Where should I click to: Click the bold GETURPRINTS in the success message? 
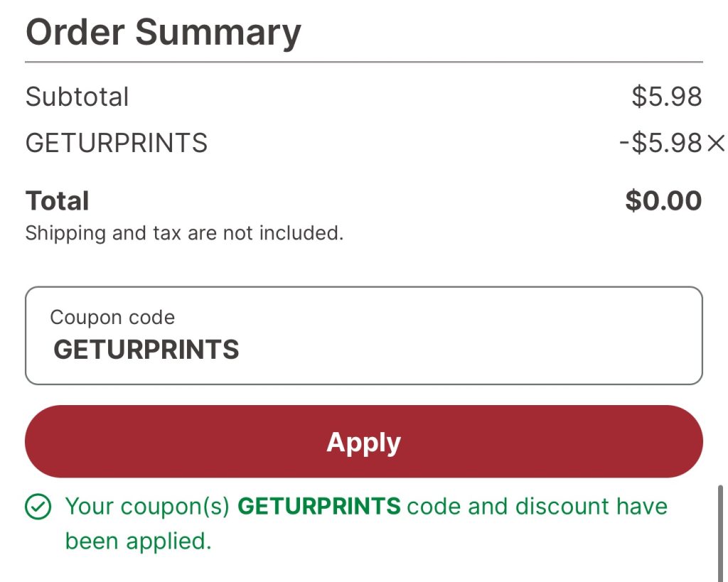319,506
